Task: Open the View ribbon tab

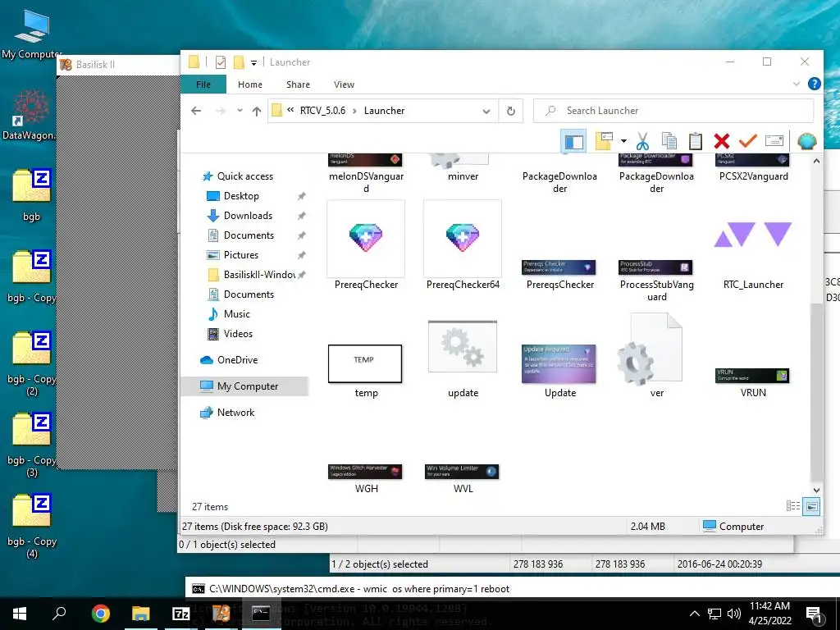Action: pyautogui.click(x=344, y=84)
